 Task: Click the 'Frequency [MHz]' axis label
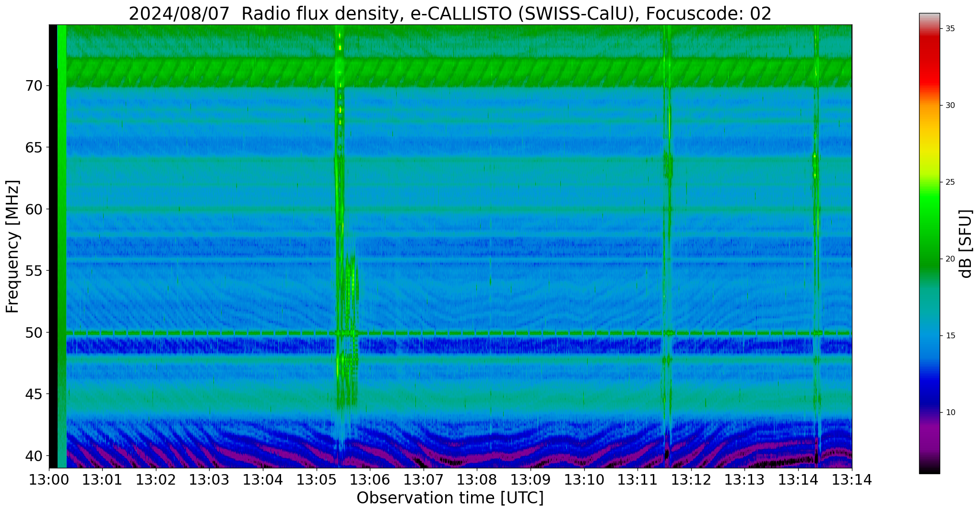tap(13, 247)
